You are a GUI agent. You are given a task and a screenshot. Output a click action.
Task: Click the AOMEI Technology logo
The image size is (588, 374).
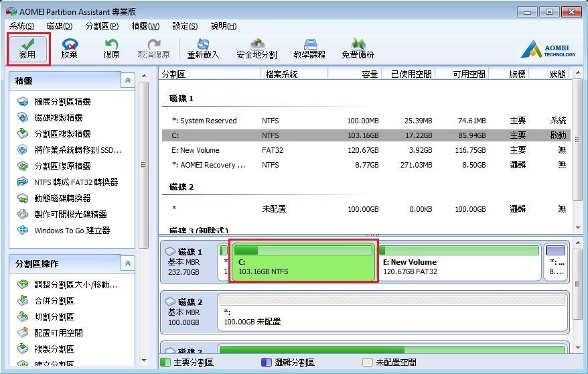[548, 49]
